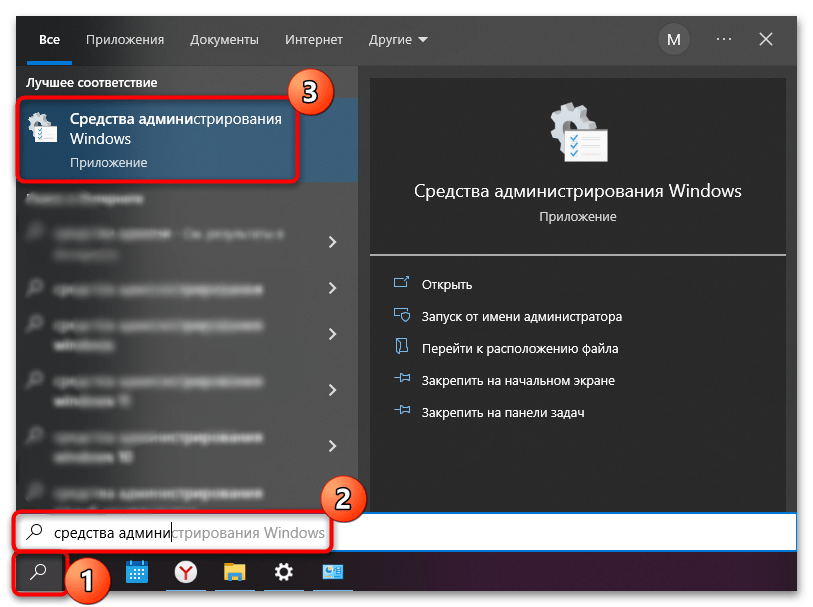This screenshot has height=607, width=813.
Task: Select "Перейти к расположению файла"
Action: click(519, 349)
